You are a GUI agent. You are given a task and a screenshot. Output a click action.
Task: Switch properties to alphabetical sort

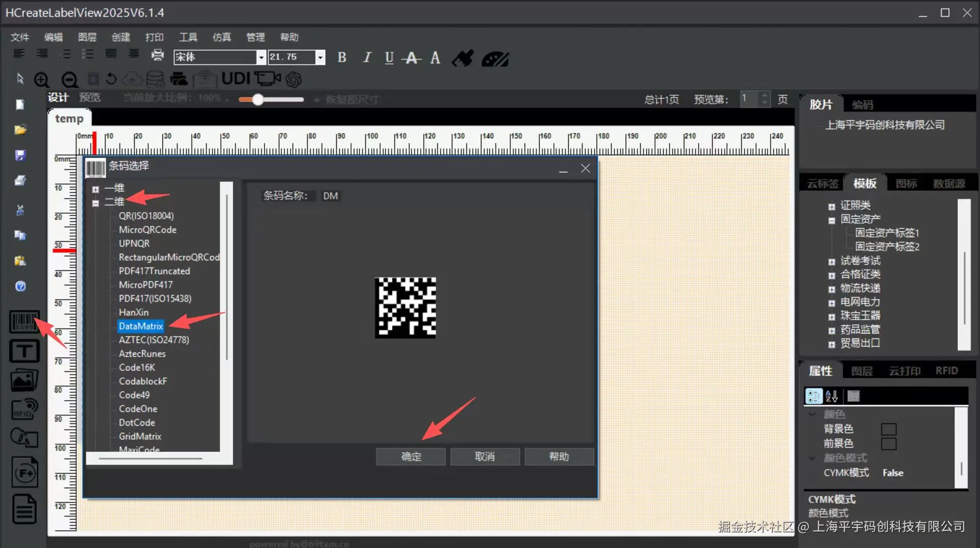coord(831,396)
